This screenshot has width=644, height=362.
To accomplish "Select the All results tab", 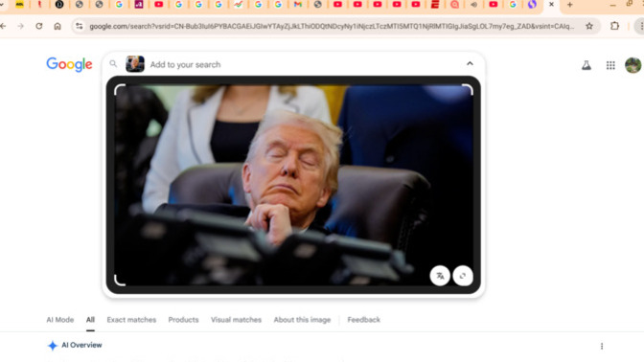I will click(x=90, y=320).
